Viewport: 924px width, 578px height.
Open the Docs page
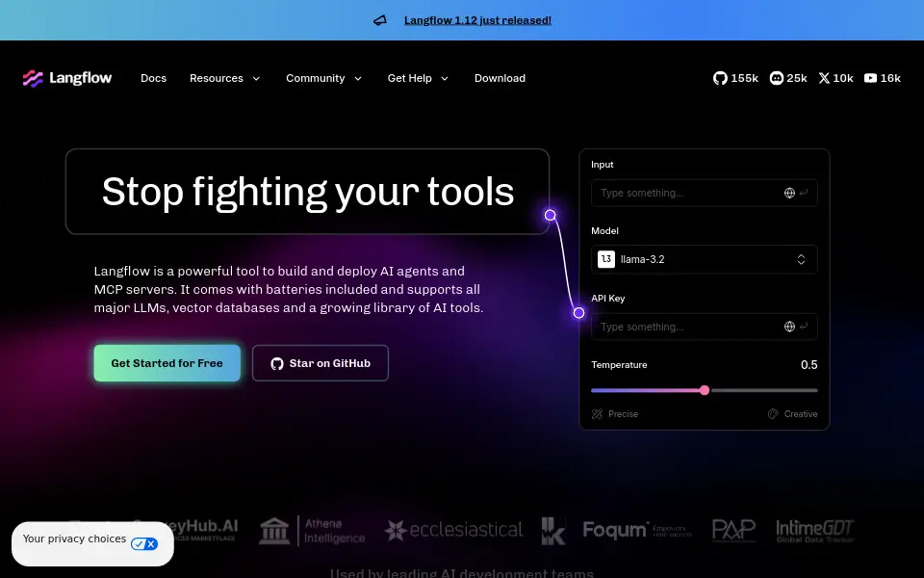[153, 78]
